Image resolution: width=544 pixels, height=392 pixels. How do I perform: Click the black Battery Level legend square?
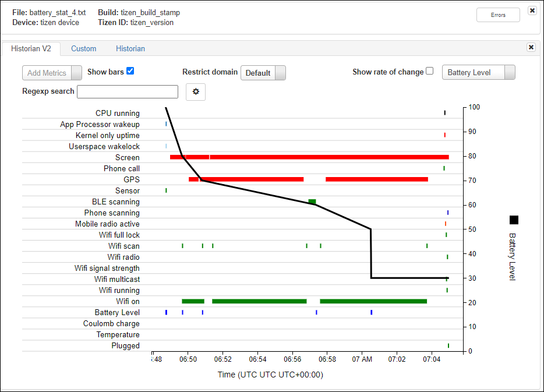click(514, 220)
